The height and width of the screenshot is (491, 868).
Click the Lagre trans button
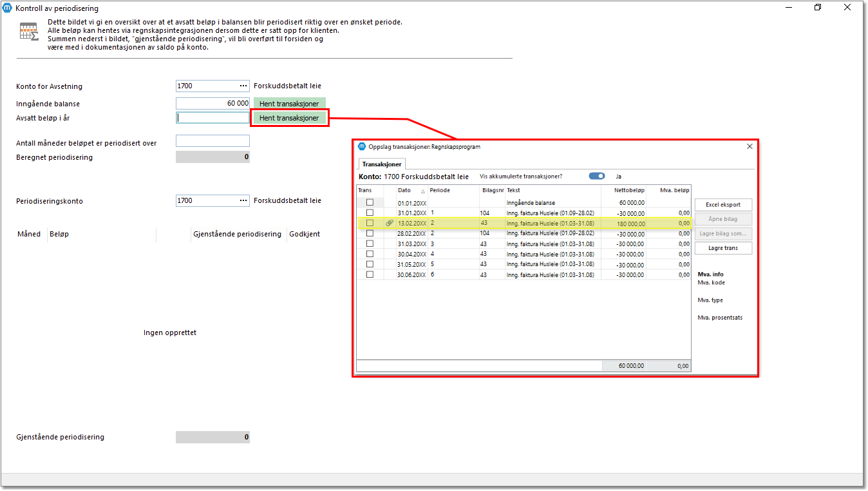pyautogui.click(x=723, y=248)
